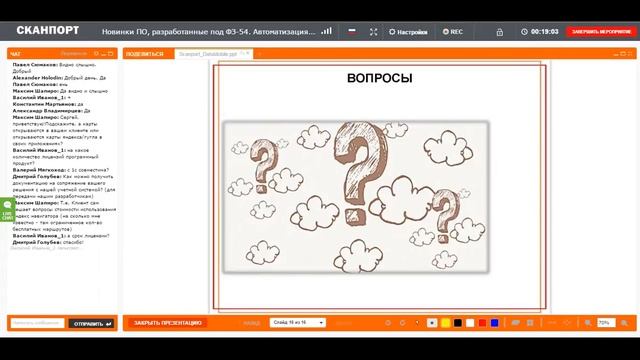
Task: Click the webinar title in header
Action: pos(209,31)
